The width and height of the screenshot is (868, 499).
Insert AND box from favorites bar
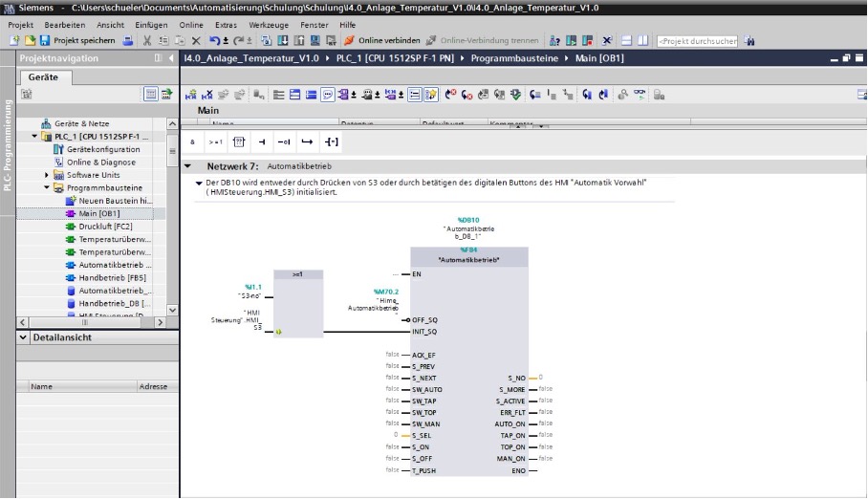pyautogui.click(x=192, y=142)
